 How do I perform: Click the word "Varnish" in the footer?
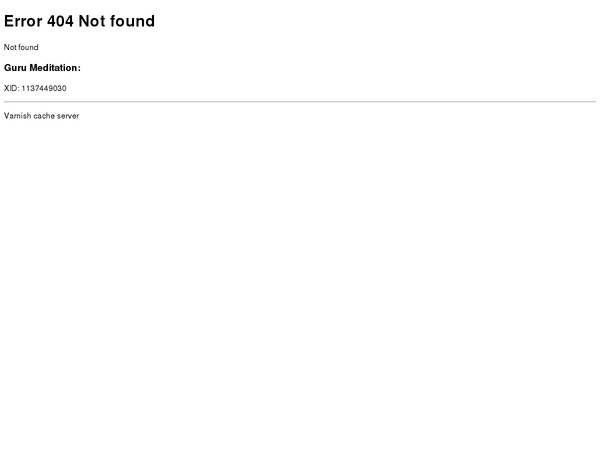coord(17,116)
